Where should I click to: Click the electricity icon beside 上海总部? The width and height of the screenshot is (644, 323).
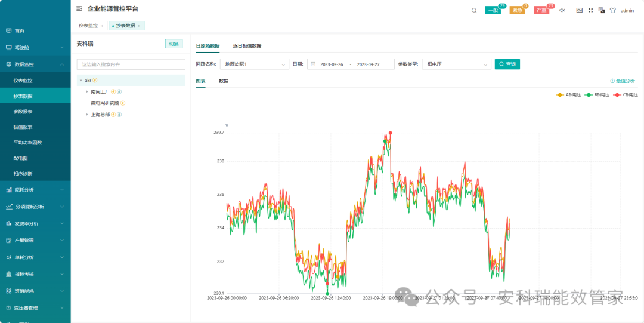tap(113, 115)
